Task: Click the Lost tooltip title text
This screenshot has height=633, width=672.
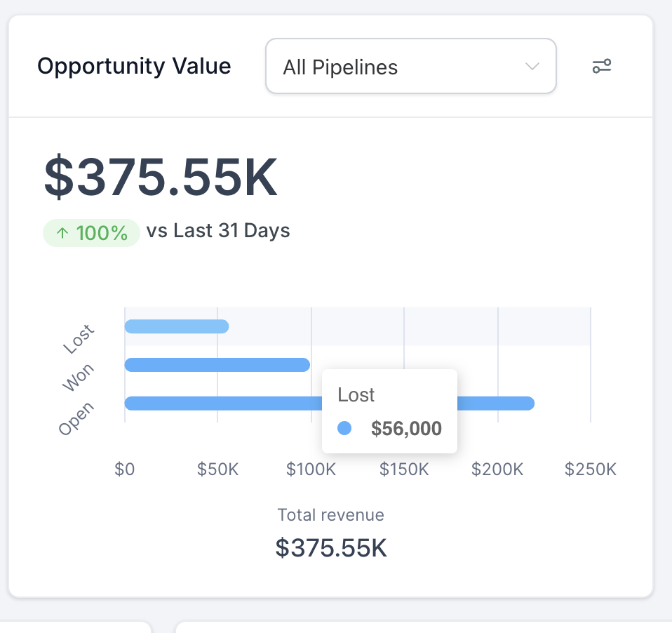Action: tap(356, 395)
